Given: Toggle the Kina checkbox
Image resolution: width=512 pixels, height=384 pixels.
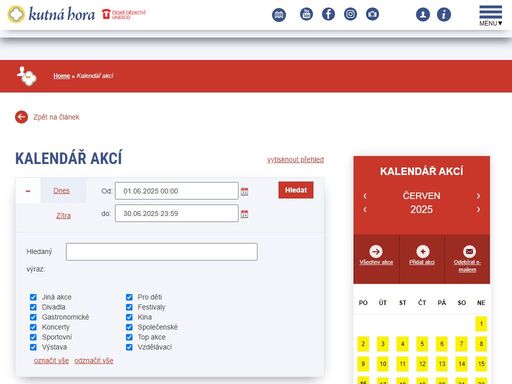Looking at the screenshot, I should pos(129,317).
